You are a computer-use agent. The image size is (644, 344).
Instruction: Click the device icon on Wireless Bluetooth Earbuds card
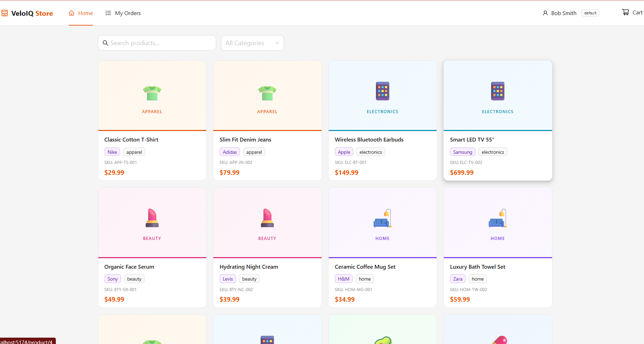383,91
